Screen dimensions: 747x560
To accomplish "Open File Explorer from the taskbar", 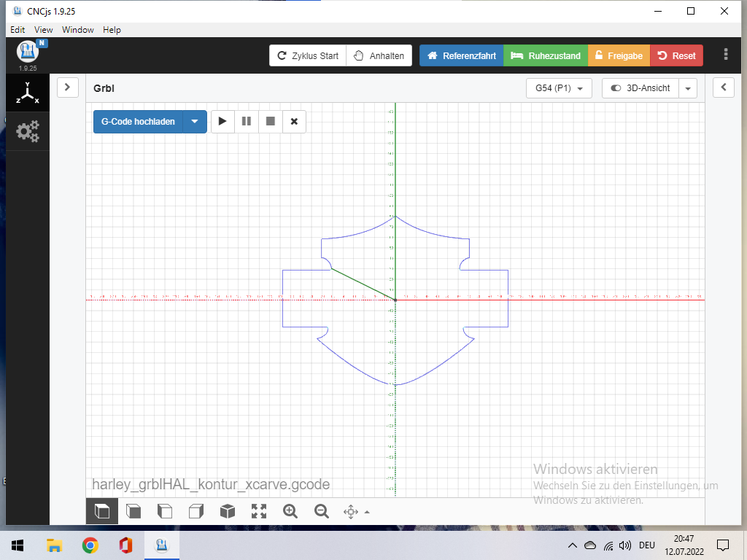I will (x=54, y=545).
